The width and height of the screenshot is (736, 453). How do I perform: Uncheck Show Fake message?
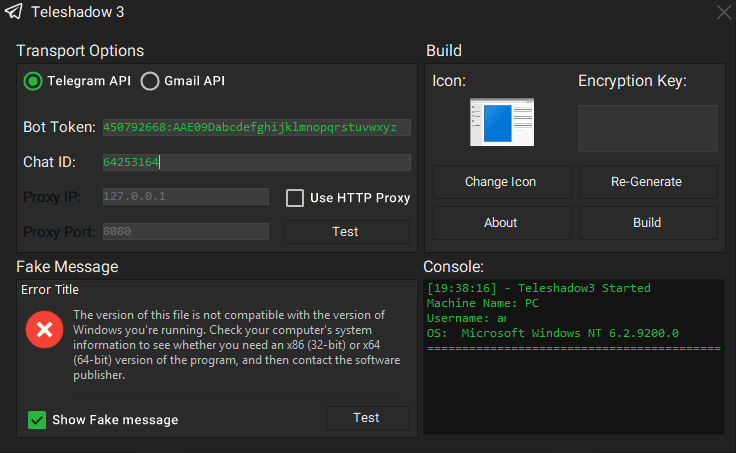click(37, 420)
